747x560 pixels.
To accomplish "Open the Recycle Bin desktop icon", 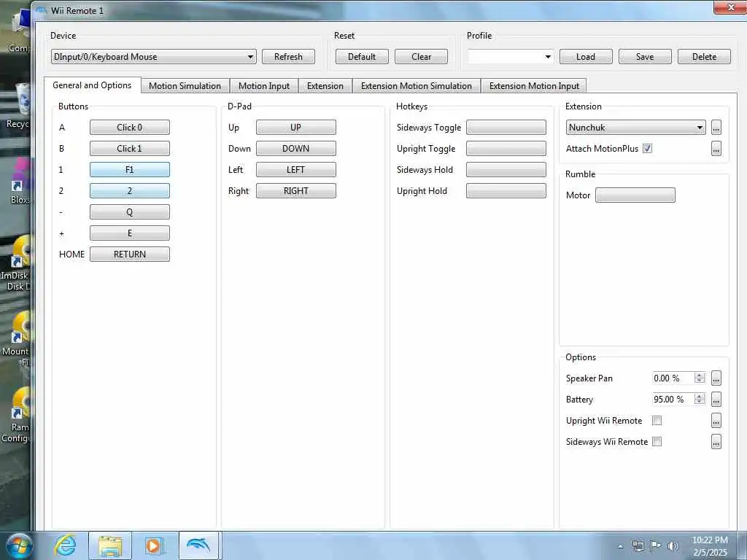I will [x=19, y=106].
